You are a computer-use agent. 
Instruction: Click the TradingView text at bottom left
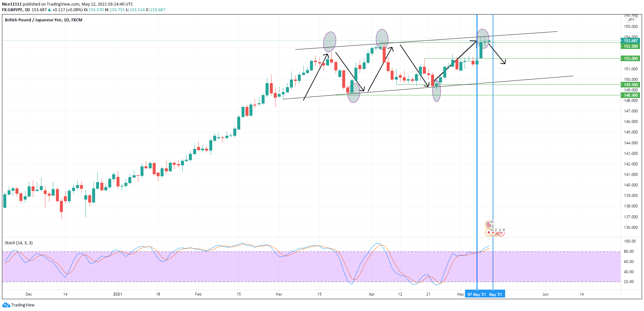click(23, 305)
